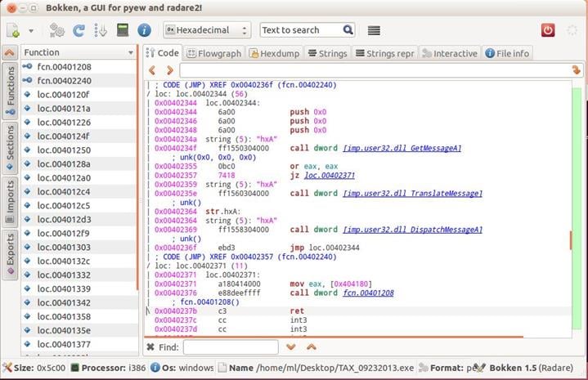
Task: Click the Text to search field
Action: pos(300,30)
